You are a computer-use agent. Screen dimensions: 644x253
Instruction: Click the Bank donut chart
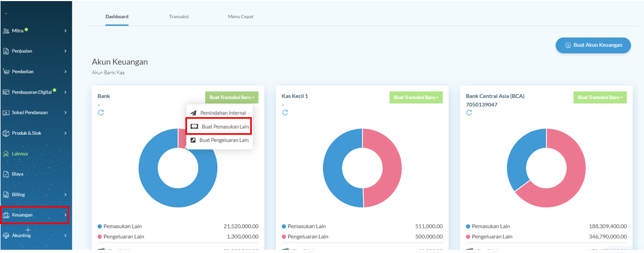pyautogui.click(x=178, y=168)
